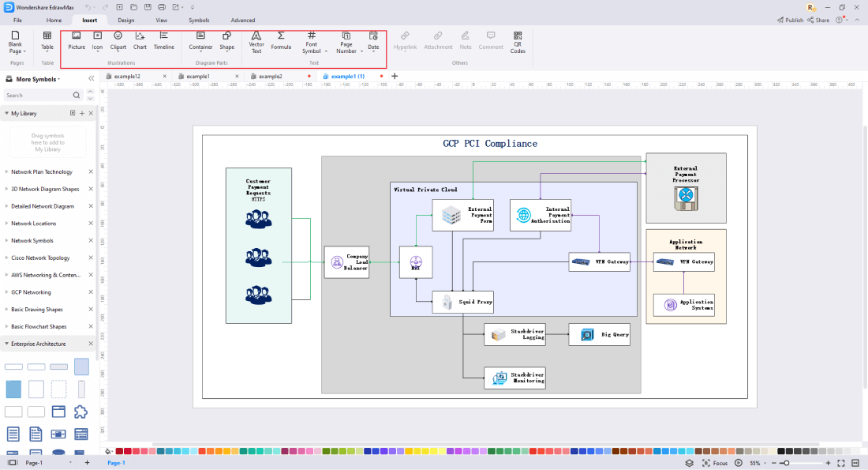Click the page view icon at bottom left

[12, 463]
